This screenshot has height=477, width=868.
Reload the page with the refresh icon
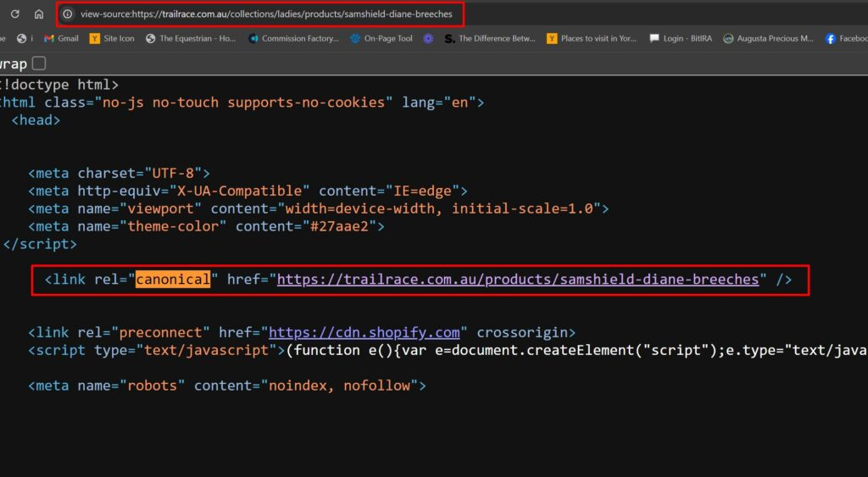(15, 14)
